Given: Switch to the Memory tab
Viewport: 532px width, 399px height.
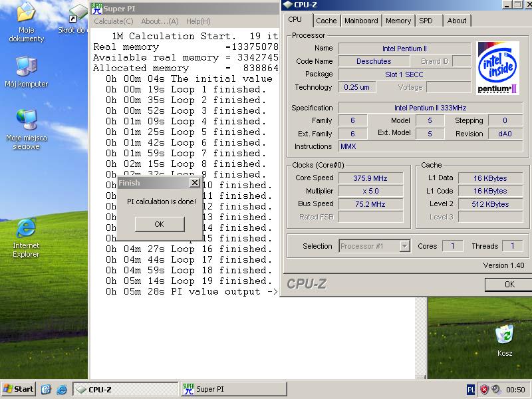Looking at the screenshot, I should pos(398,21).
